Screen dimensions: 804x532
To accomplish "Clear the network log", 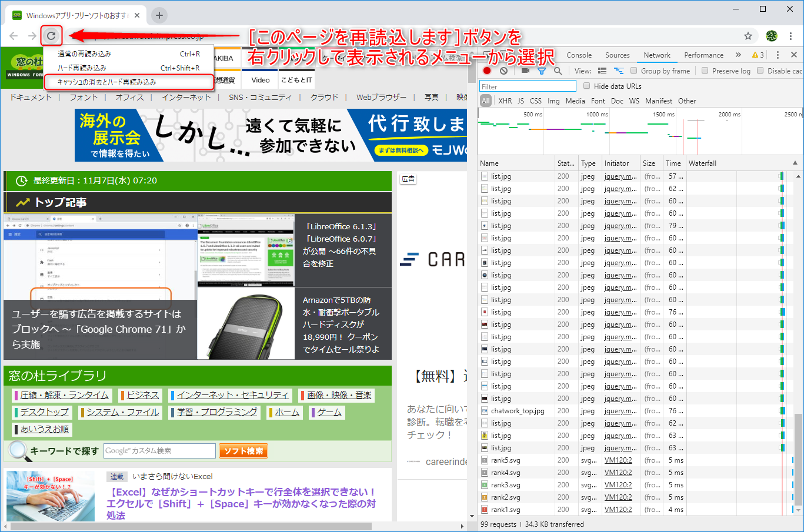I will tap(503, 71).
